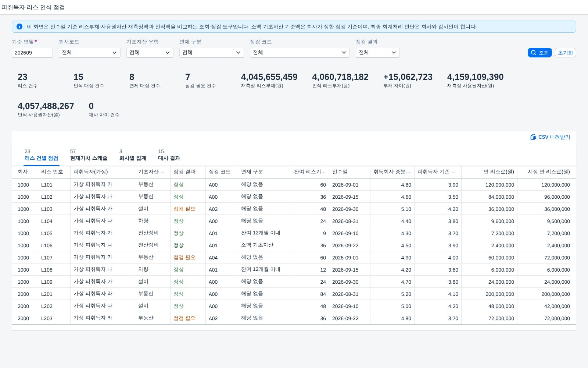The width and height of the screenshot is (588, 368).
Task: Click the 점검 결과 column header
Action: click(x=188, y=172)
